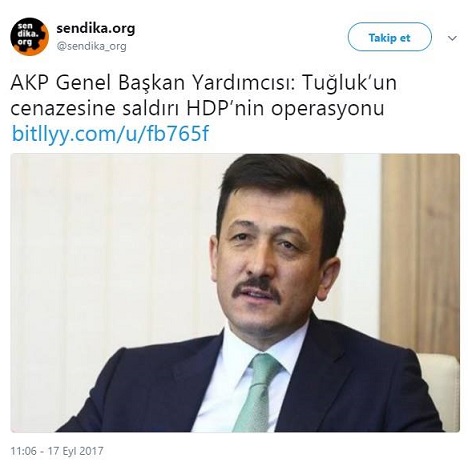Click the blue shortened URL in the tweet
Screen dimensions: 468x466
110,134
